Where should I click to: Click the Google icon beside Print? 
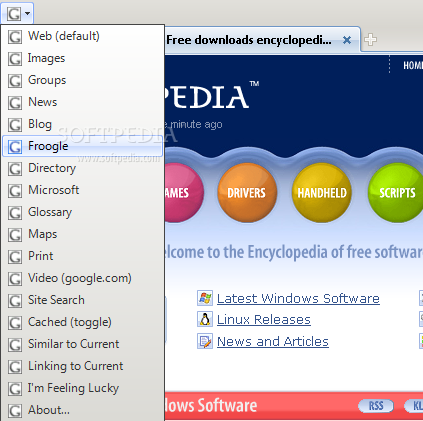pos(15,257)
